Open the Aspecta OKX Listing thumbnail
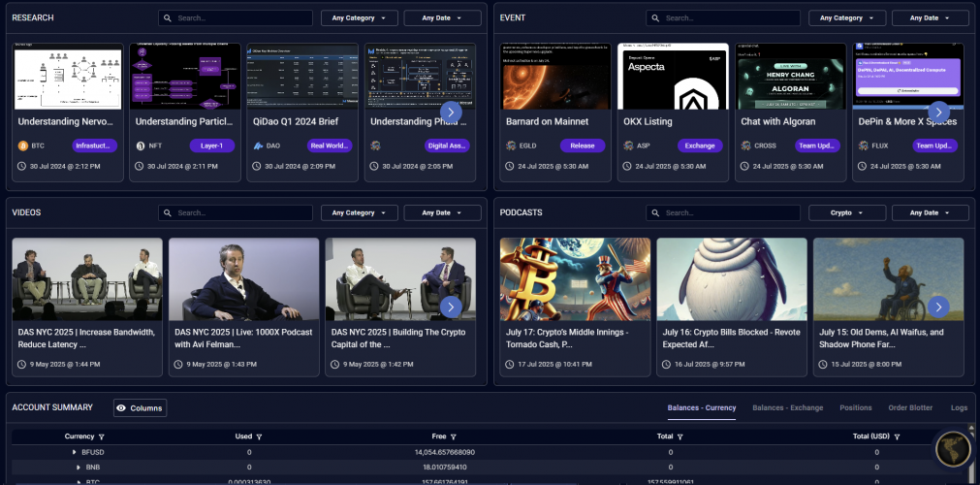This screenshot has height=485, width=980. (x=673, y=77)
